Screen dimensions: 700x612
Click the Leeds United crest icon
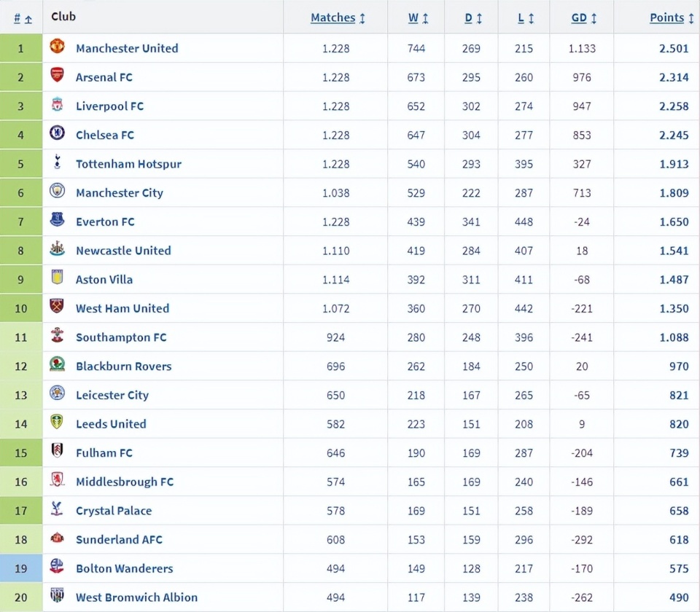(57, 423)
